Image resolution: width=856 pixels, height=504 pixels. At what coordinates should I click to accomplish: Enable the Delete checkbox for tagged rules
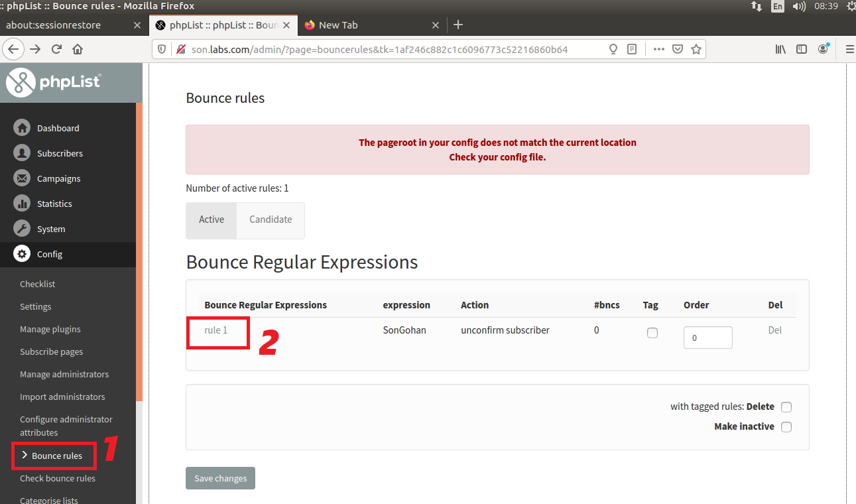click(786, 407)
